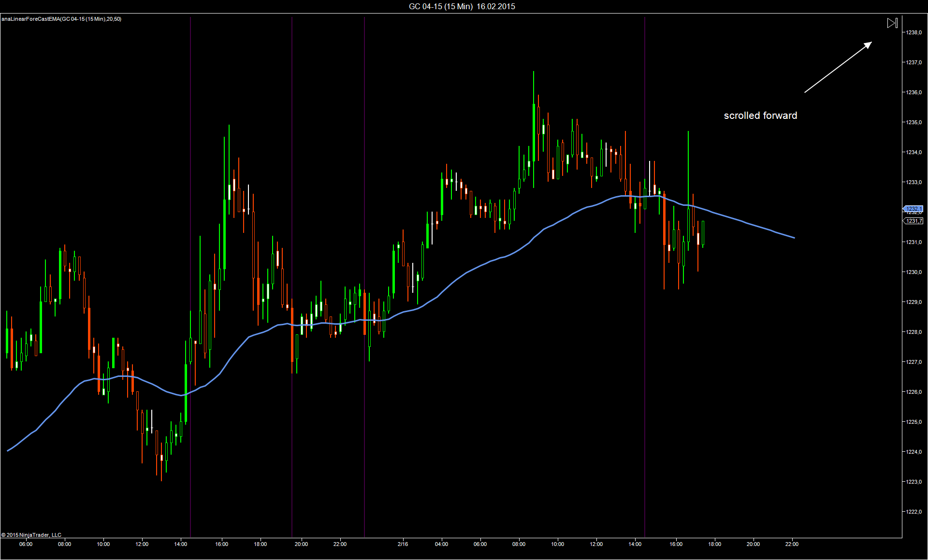Click the 1231,7 last price marker
This screenshot has height=560, width=928.
pos(913,221)
